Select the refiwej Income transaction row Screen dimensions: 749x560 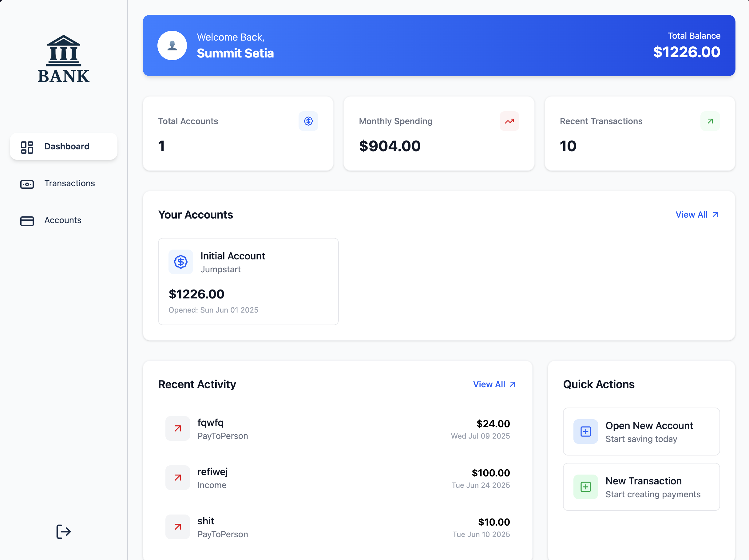[337, 478]
